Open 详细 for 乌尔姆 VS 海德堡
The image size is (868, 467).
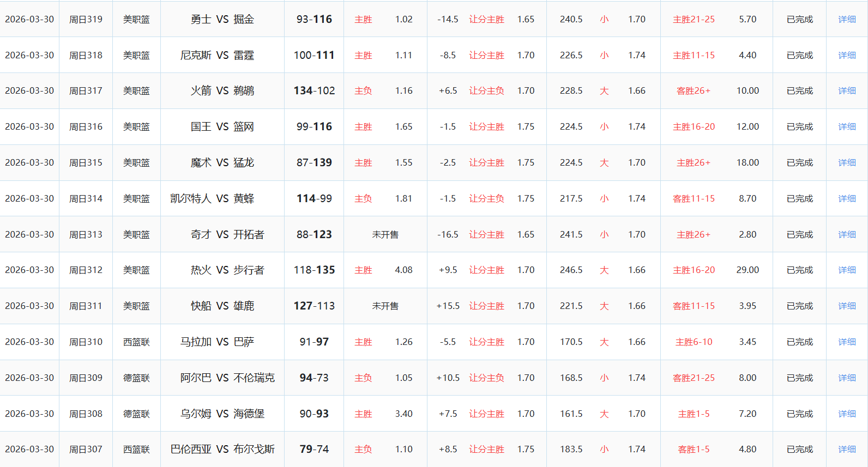[847, 414]
